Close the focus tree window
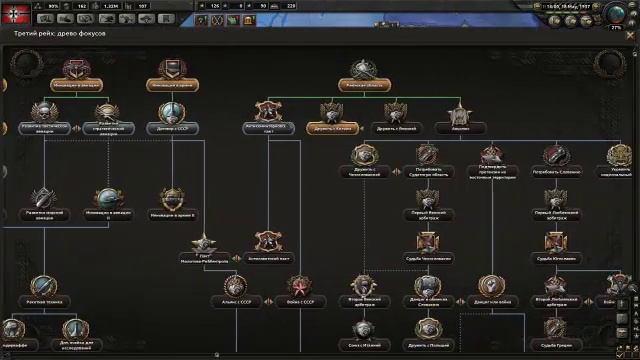 630,36
